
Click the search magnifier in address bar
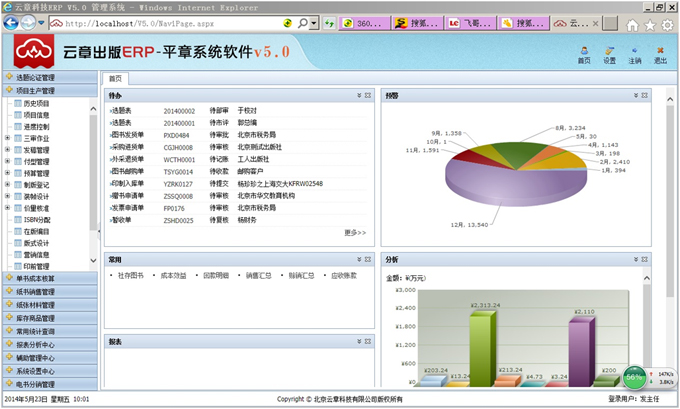303,23
